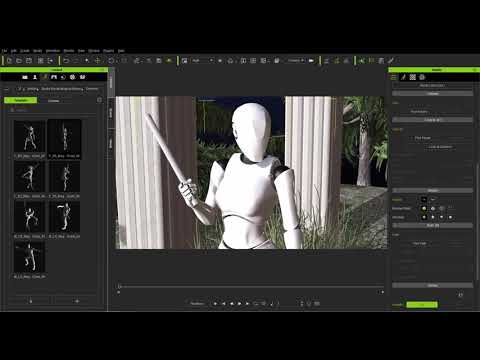Click the timeline end marker
This screenshot has height=360, width=480.
click(x=382, y=292)
